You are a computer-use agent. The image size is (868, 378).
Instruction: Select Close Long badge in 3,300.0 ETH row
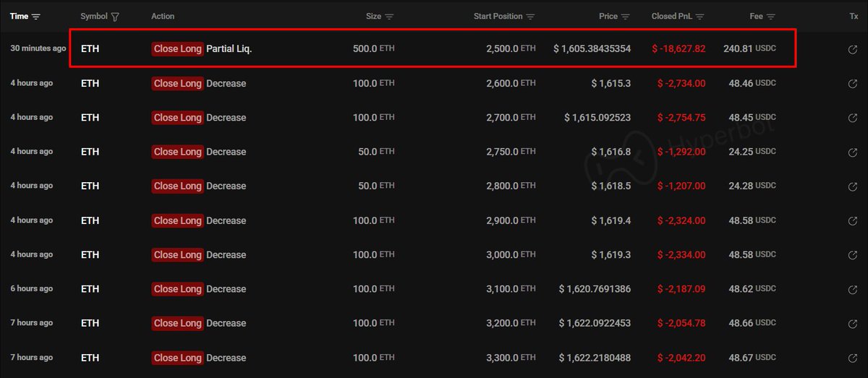pos(177,358)
